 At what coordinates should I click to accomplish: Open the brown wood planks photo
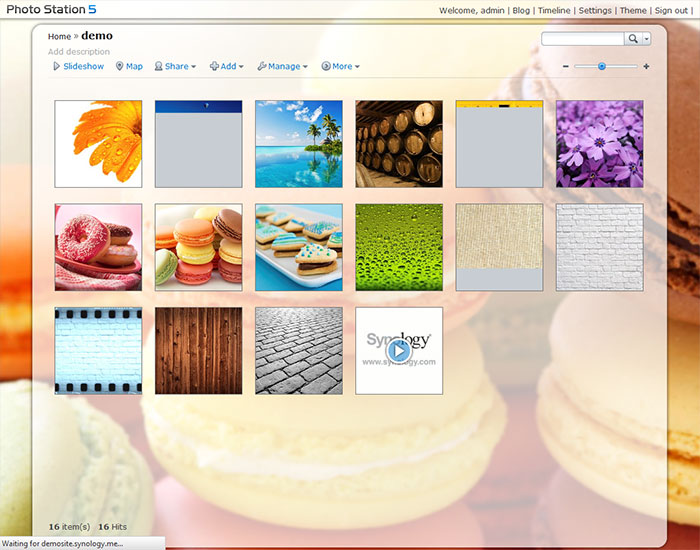click(x=199, y=351)
